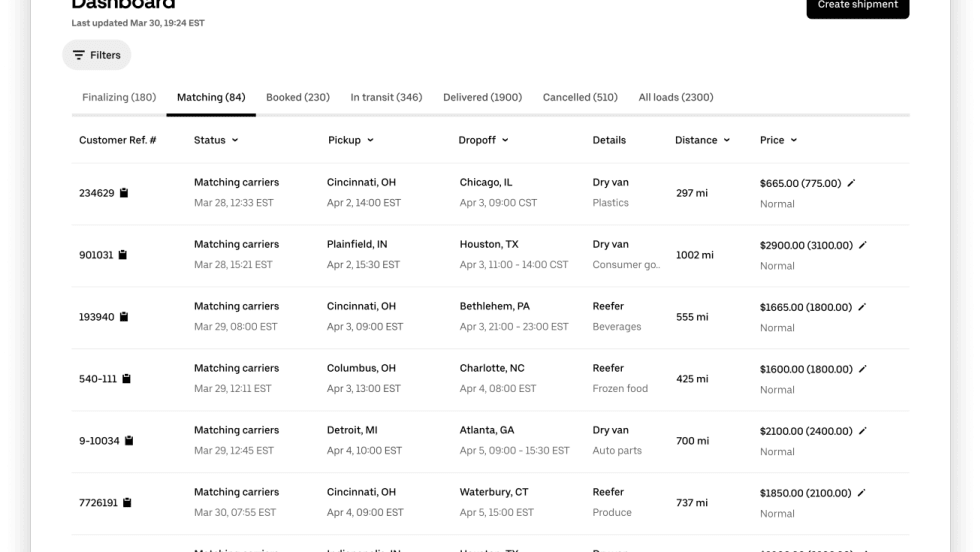Image resolution: width=980 pixels, height=552 pixels.
Task: Sort by the Status column dropdown
Action: point(235,141)
